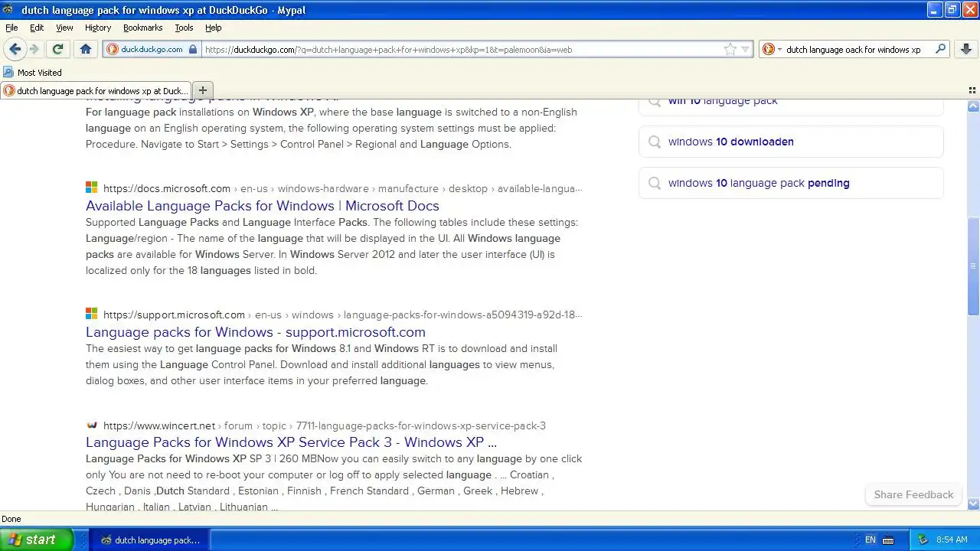Click Microsoft logo beside support.microsoft.com
Viewport: 980px width, 551px height.
pyautogui.click(x=92, y=314)
